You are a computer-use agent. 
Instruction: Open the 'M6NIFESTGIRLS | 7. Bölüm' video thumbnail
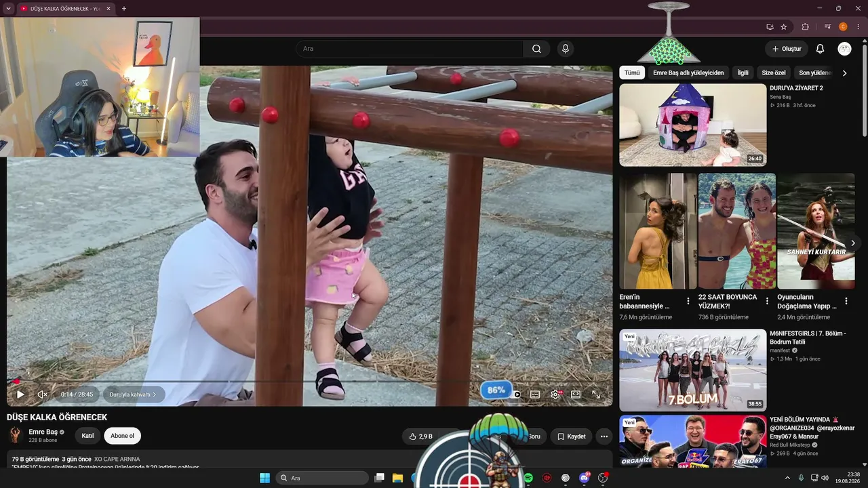point(692,370)
